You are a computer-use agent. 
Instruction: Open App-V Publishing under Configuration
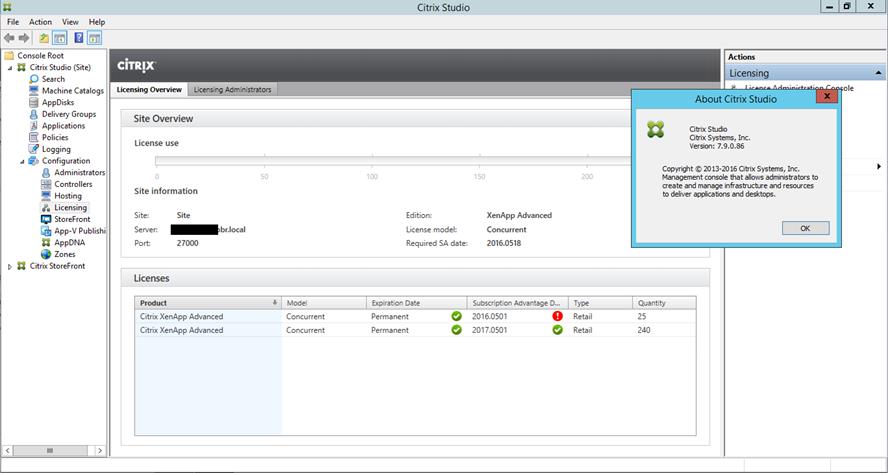[79, 231]
